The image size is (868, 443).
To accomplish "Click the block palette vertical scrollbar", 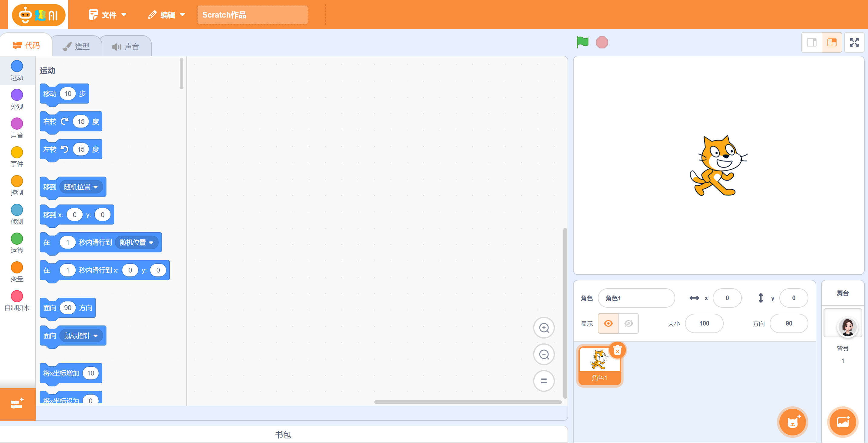I will tap(182, 74).
